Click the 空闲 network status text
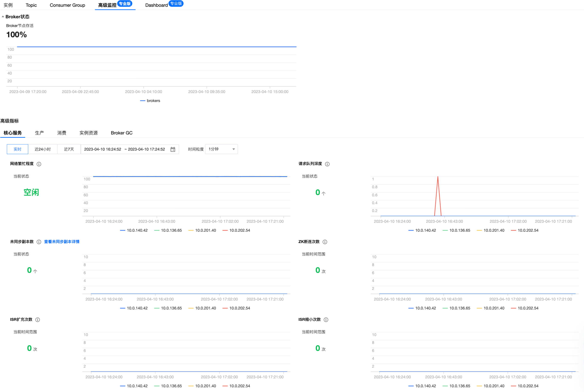 coord(31,192)
